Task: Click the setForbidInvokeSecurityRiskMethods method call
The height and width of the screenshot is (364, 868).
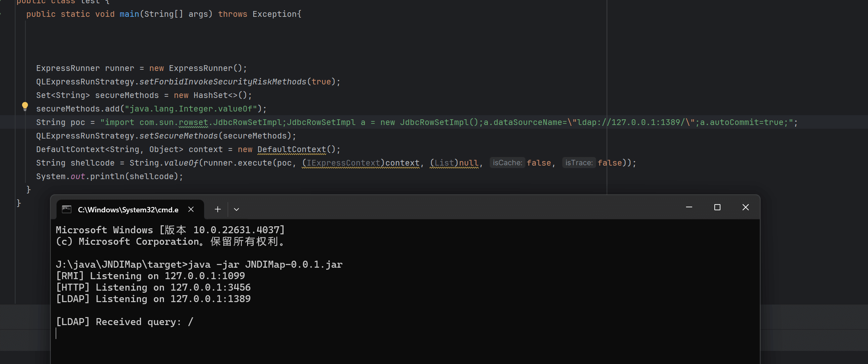Action: (223, 82)
